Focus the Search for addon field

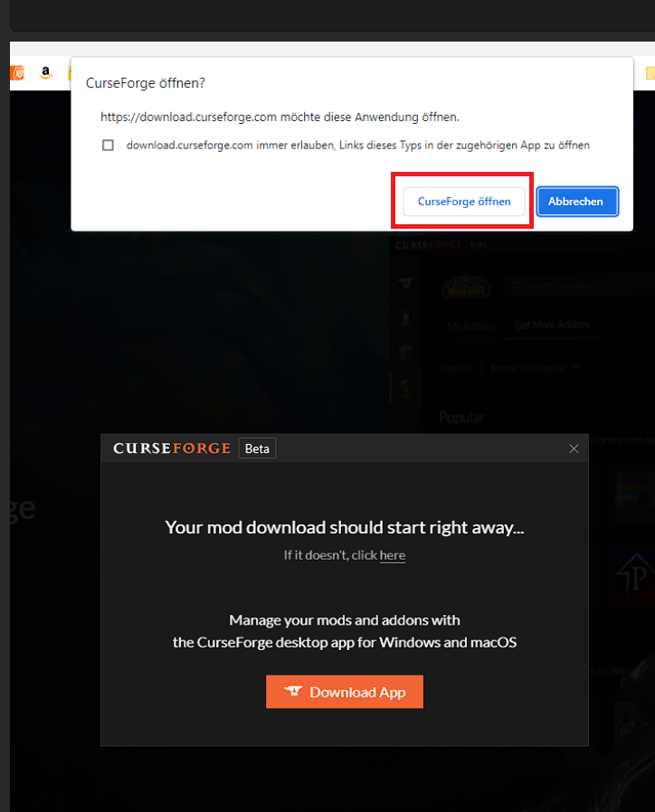(581, 286)
